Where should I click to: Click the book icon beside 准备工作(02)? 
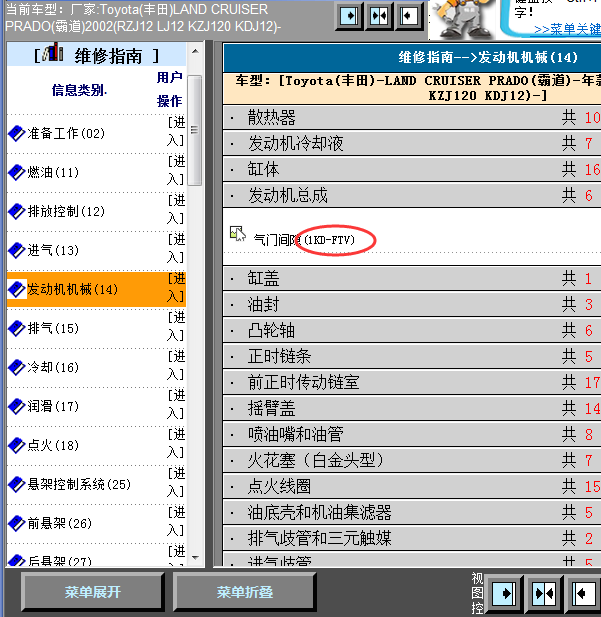pyautogui.click(x=17, y=133)
